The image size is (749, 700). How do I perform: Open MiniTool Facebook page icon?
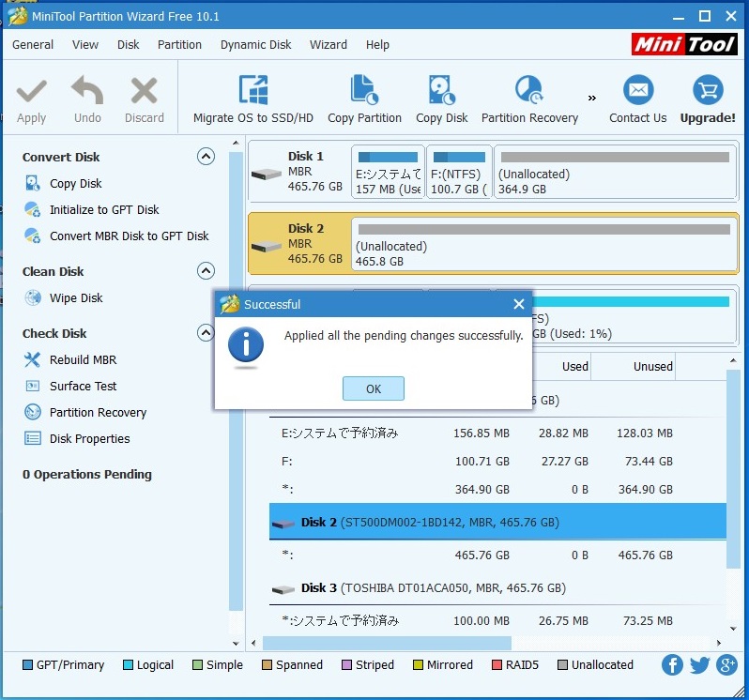(672, 665)
